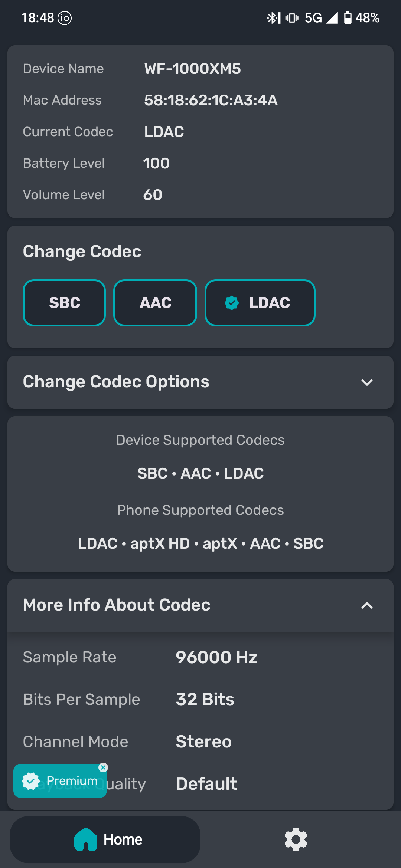Tap the WF-1000XM5 device name

[192, 69]
